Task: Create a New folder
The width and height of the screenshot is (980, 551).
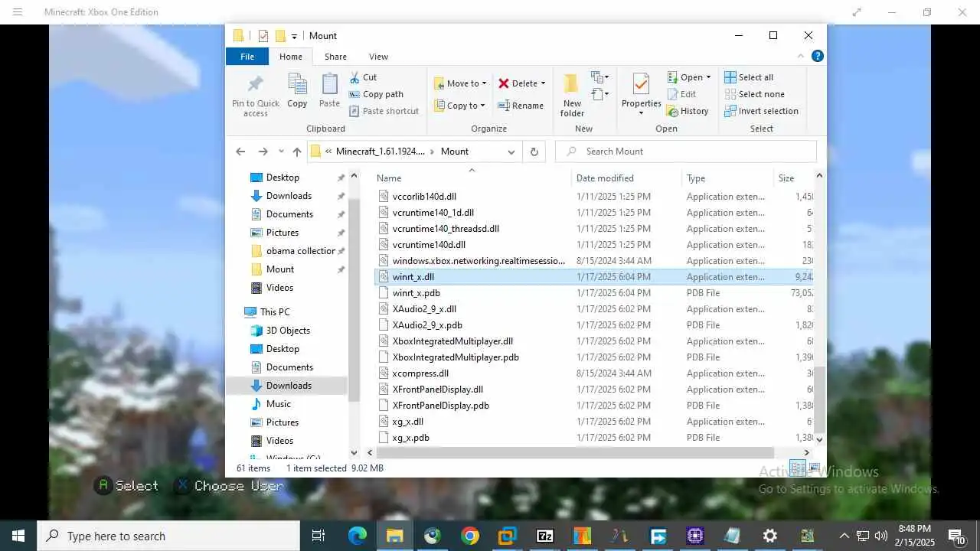Action: (x=572, y=96)
